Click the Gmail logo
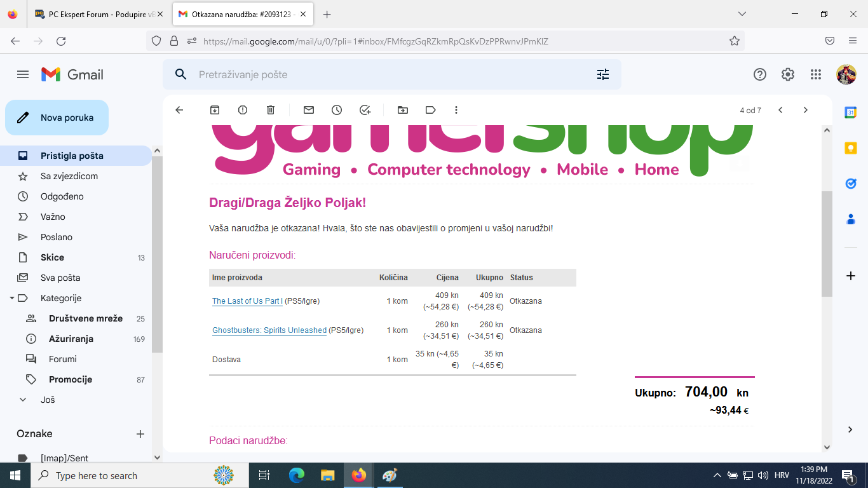This screenshot has height=488, width=868. pyautogui.click(x=72, y=74)
